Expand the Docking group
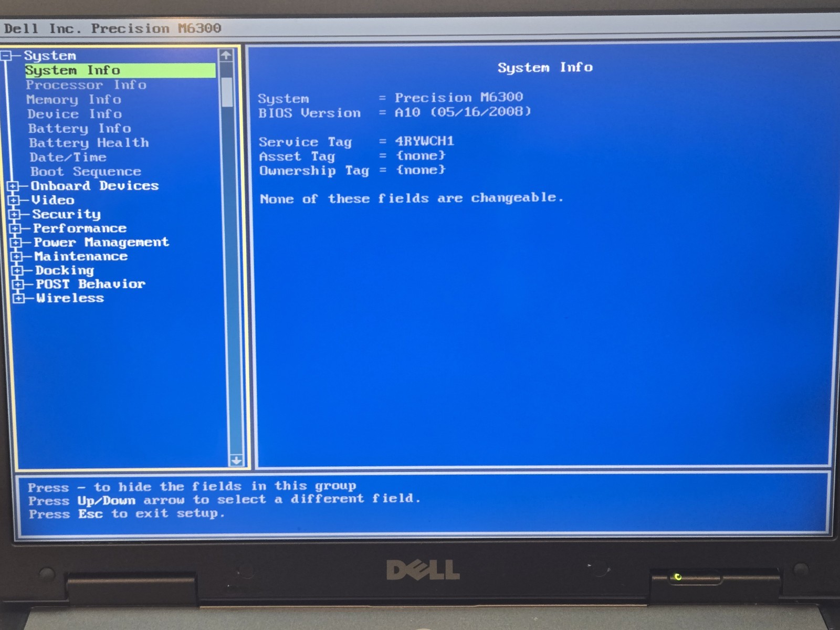This screenshot has width=840, height=630. (x=17, y=271)
